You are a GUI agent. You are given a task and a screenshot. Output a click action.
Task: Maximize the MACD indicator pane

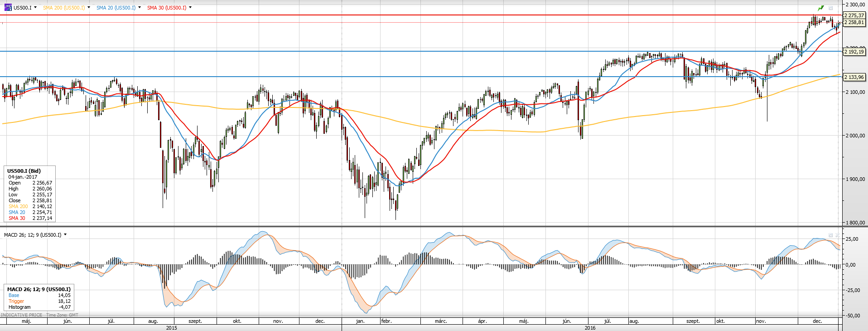831,235
